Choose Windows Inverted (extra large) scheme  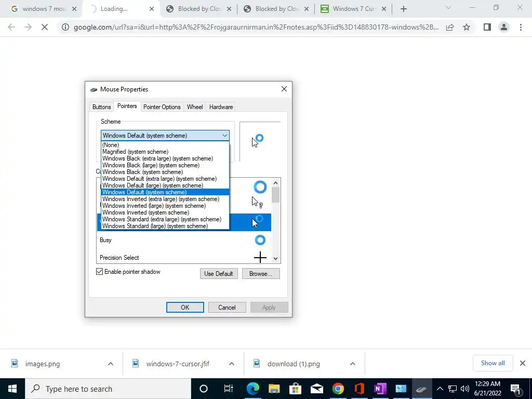165,199
